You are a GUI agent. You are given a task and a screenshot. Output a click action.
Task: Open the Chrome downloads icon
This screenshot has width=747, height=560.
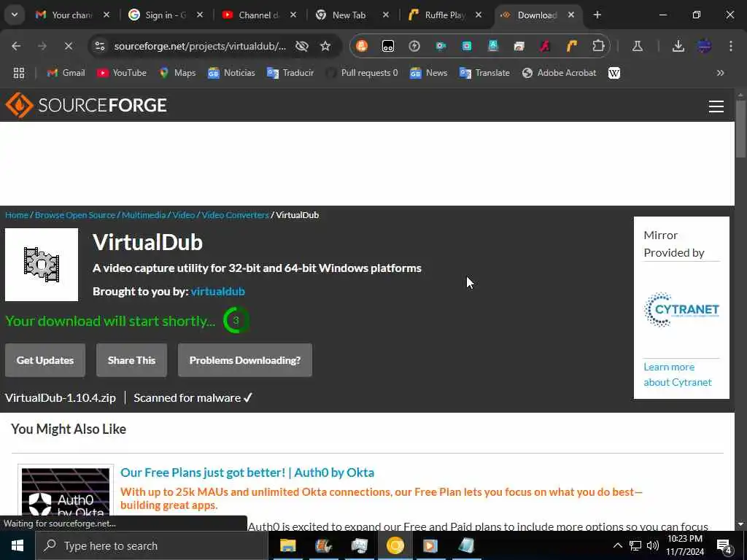click(x=678, y=46)
